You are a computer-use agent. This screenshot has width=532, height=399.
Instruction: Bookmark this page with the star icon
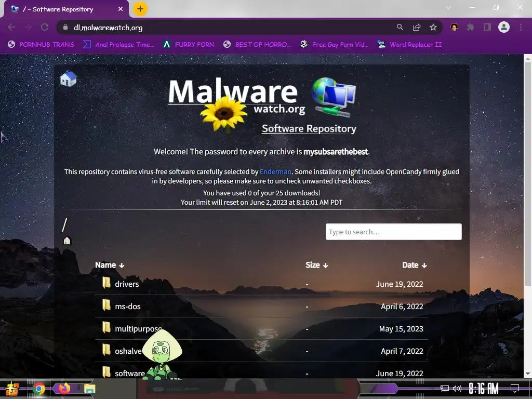click(433, 27)
